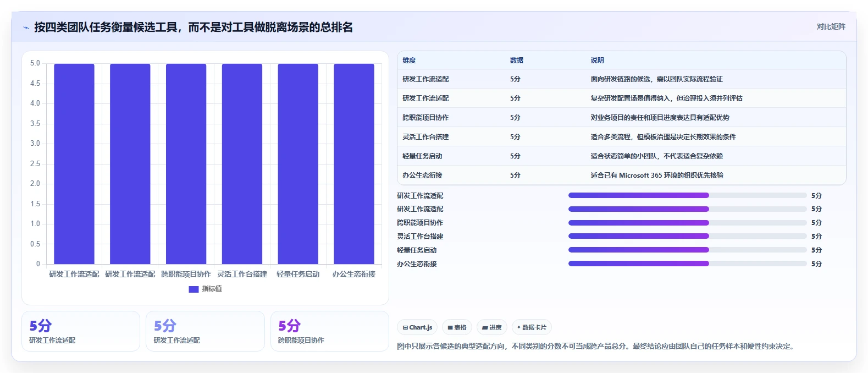Click the 数据 column header in the table
Image resolution: width=868 pixels, height=373 pixels.
[x=517, y=61]
